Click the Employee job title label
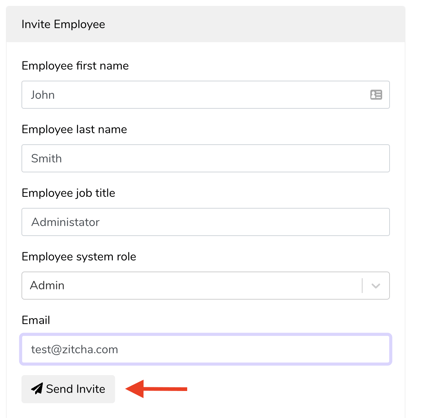Viewport: 421px width, 418px height. click(x=68, y=193)
